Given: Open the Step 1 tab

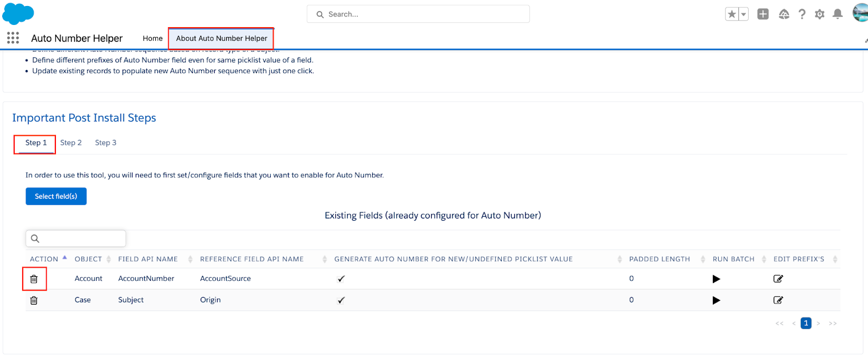Looking at the screenshot, I should (x=36, y=143).
